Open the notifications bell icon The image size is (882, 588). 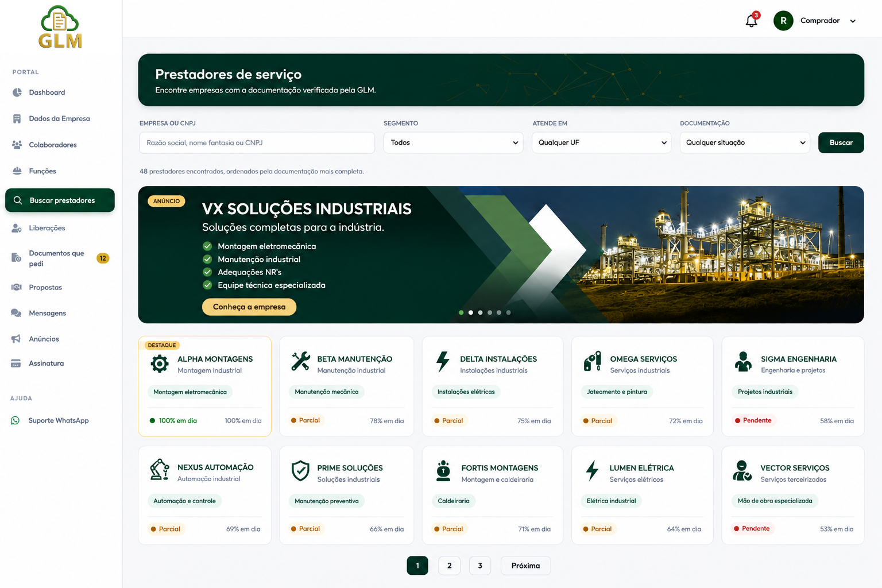751,21
